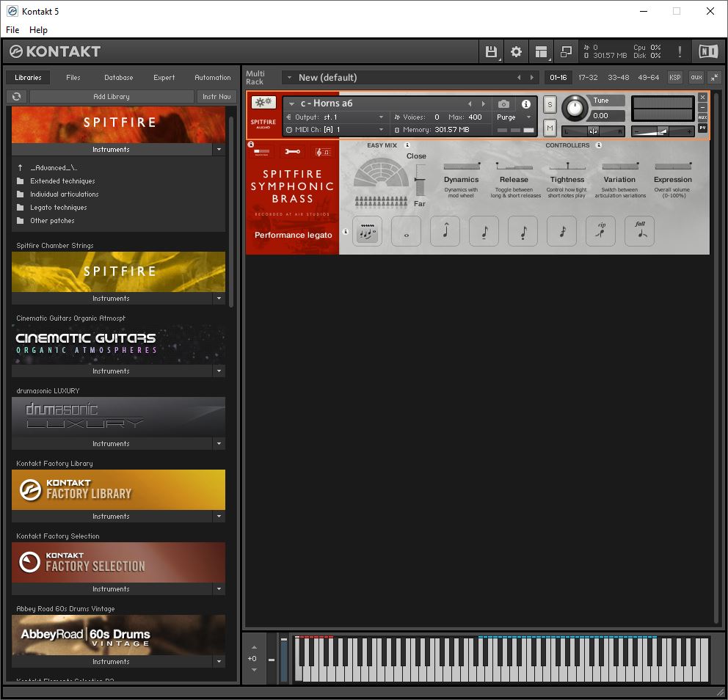This screenshot has height=700, width=728.
Task: Open the wrench settings view in Spitfire panel
Action: pos(293,152)
